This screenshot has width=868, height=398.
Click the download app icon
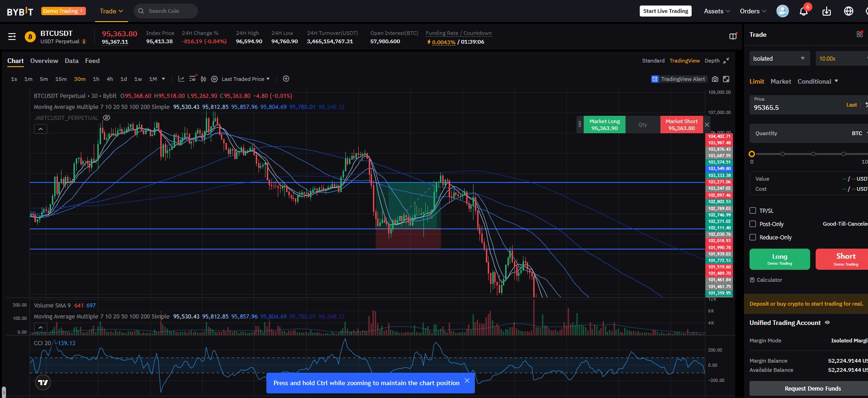point(827,11)
